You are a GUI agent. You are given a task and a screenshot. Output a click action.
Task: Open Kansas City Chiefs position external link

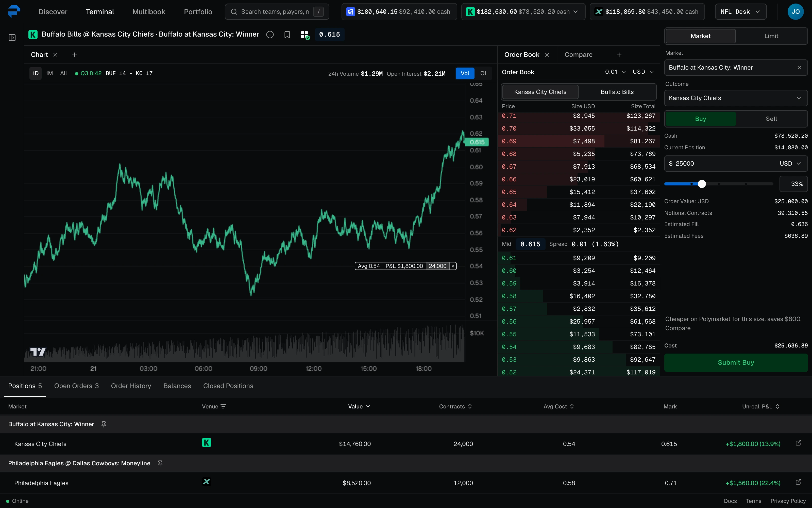tap(798, 443)
